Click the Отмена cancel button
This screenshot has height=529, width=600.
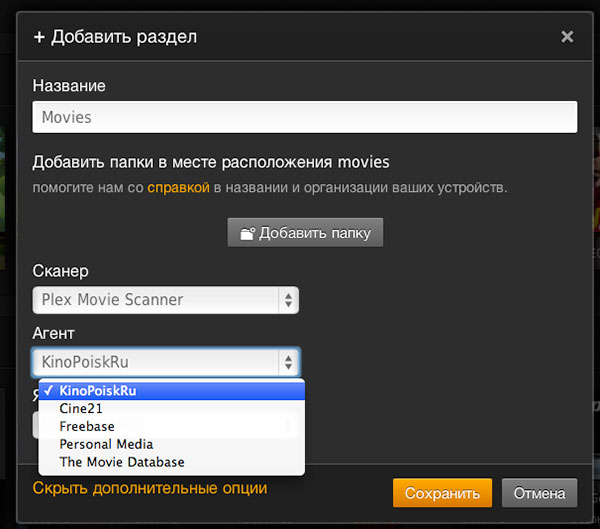point(539,493)
